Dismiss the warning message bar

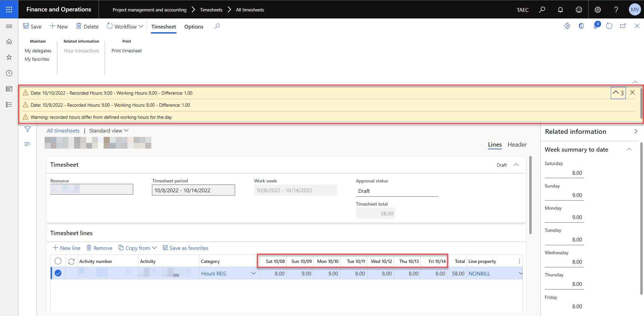[x=632, y=93]
